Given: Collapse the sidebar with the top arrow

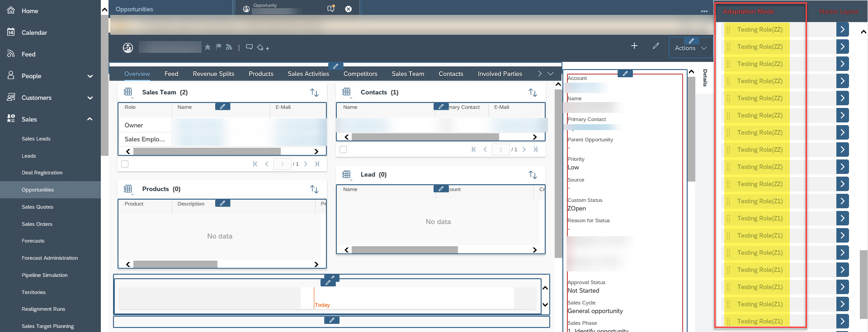Looking at the screenshot, I should point(104,9).
